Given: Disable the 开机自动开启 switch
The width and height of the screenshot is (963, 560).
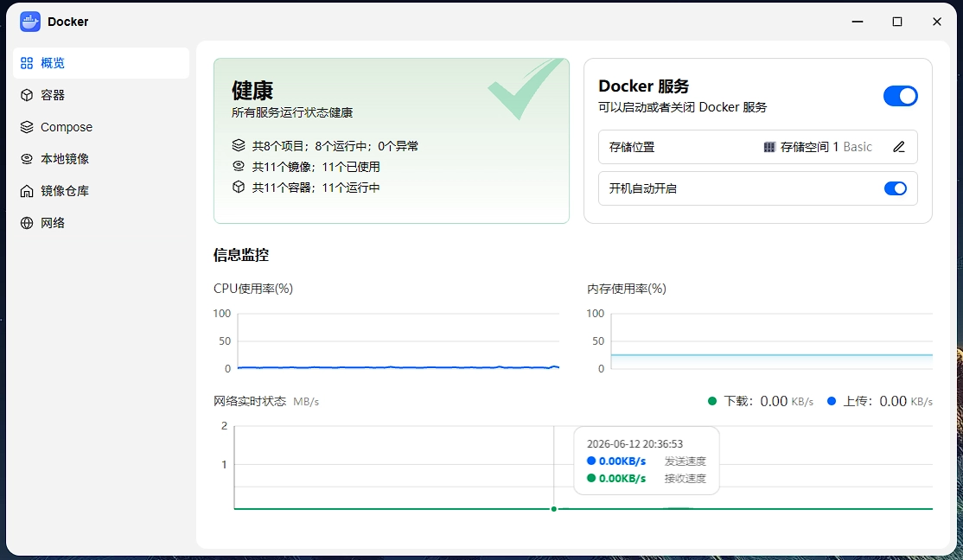Looking at the screenshot, I should (896, 188).
